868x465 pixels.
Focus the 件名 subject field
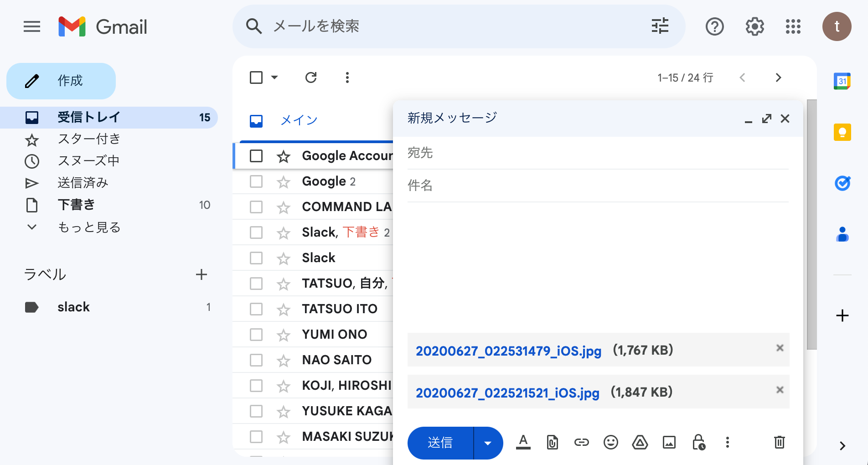click(x=598, y=186)
